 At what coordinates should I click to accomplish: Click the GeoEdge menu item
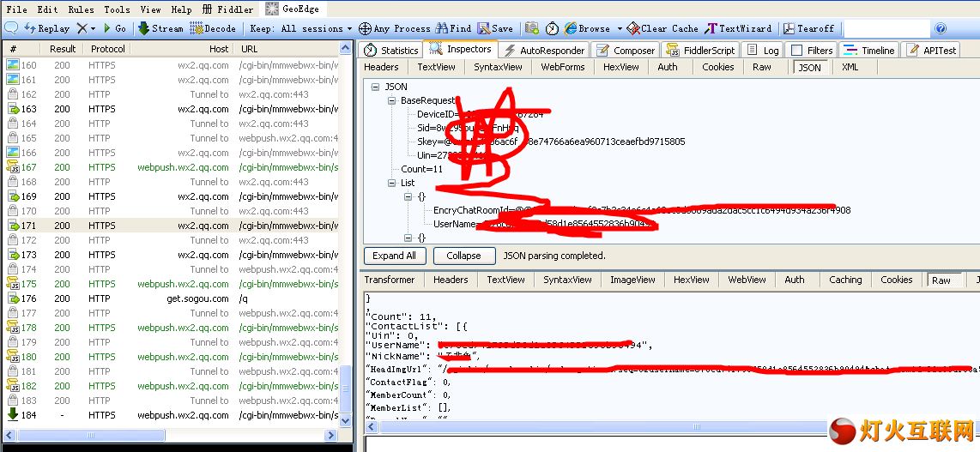pos(293,9)
